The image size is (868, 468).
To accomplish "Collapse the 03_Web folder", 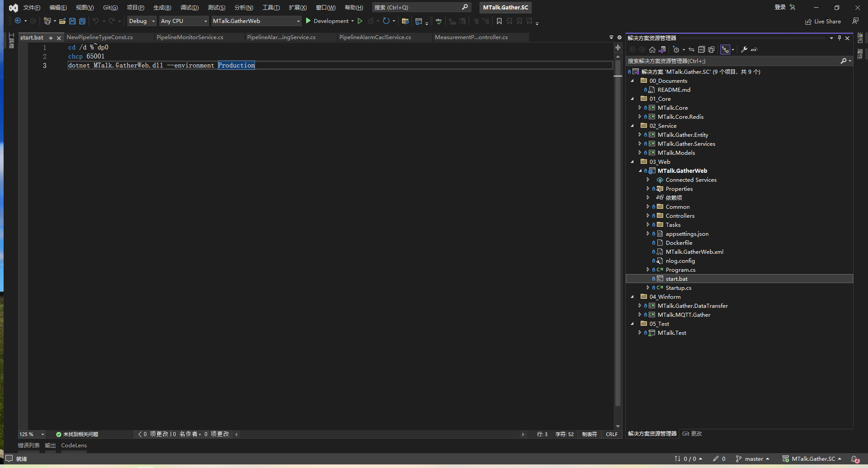I will [x=633, y=162].
